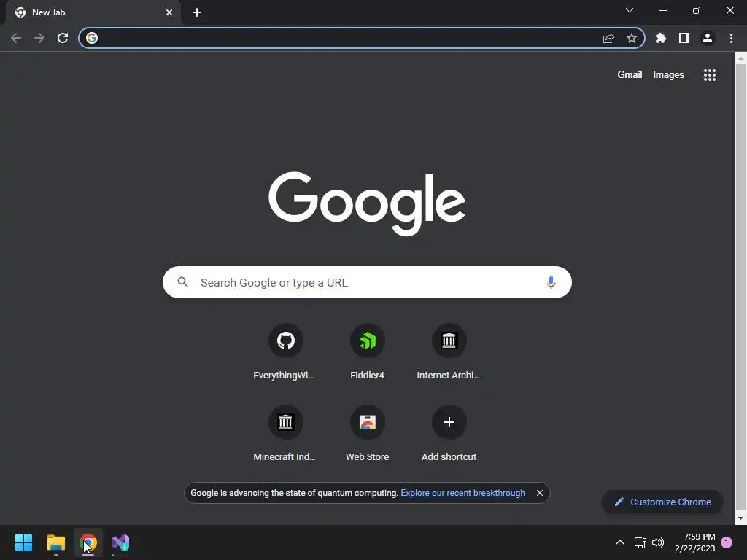Open Visual Studio Installer from taskbar
Screen dimensions: 747x560
point(120,542)
